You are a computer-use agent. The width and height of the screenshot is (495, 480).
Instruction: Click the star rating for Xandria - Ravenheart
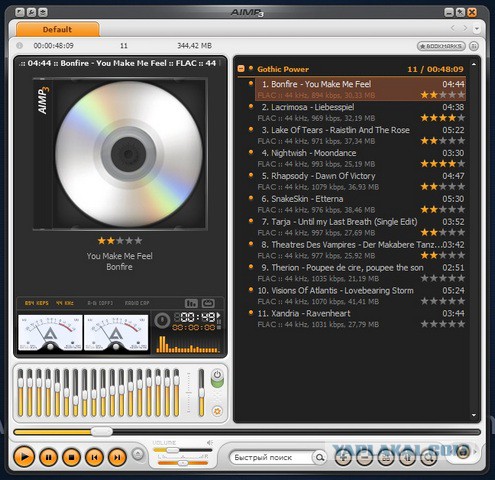443,324
